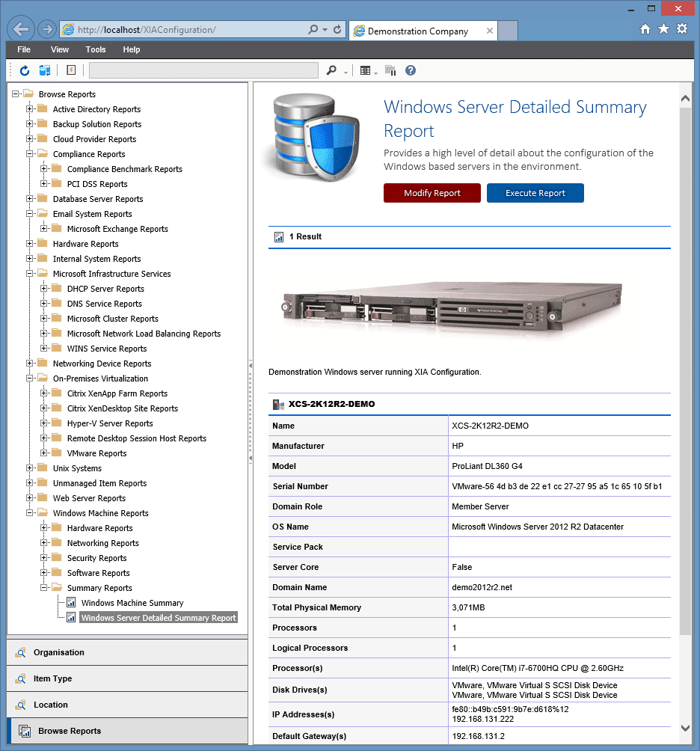Click the search magnifier icon in the toolbar

point(331,70)
